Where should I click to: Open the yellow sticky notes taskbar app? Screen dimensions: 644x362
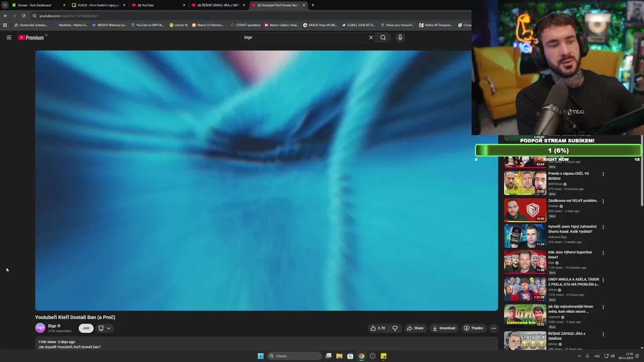click(383, 356)
